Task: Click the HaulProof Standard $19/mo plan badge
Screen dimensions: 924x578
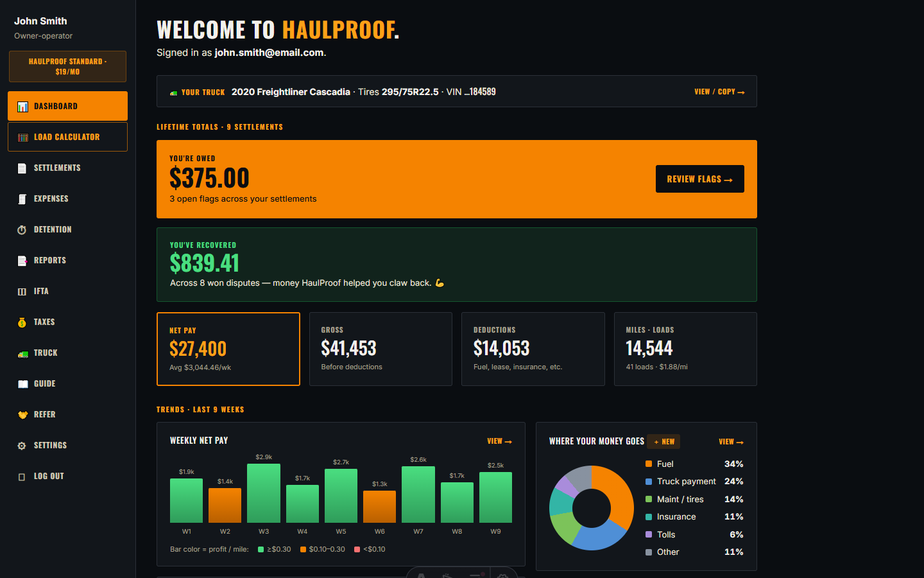Action: pos(67,67)
